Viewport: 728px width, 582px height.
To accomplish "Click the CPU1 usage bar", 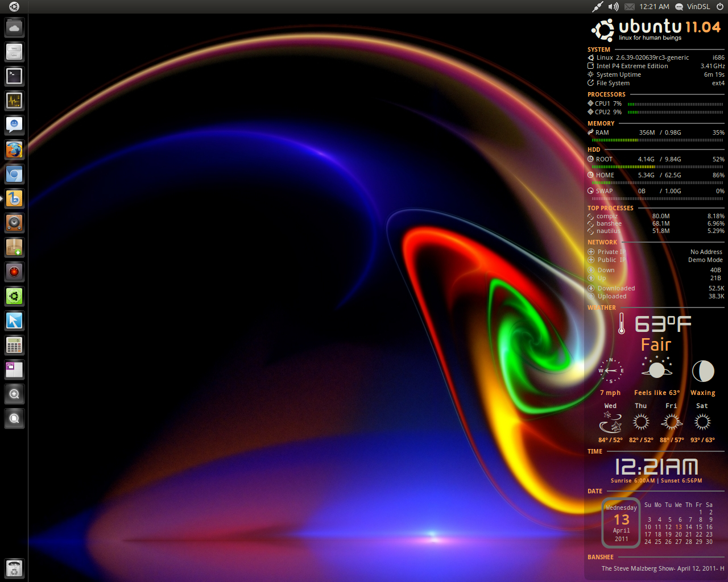I will pos(675,104).
